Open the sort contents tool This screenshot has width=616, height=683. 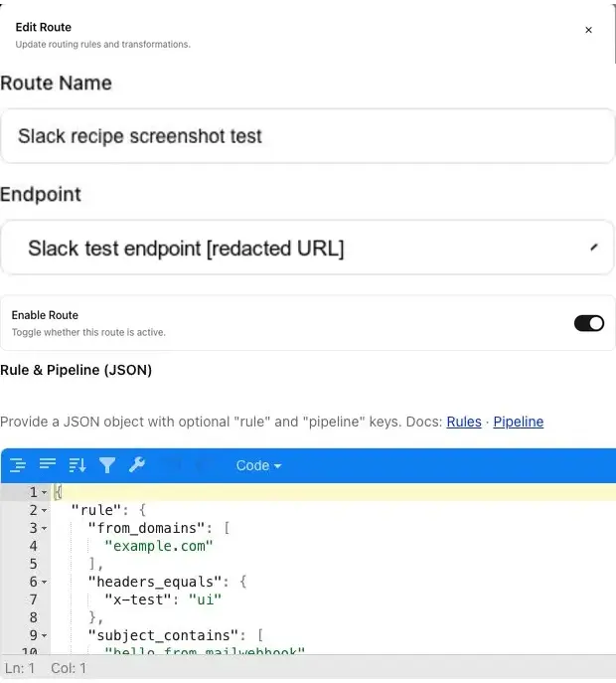(77, 465)
